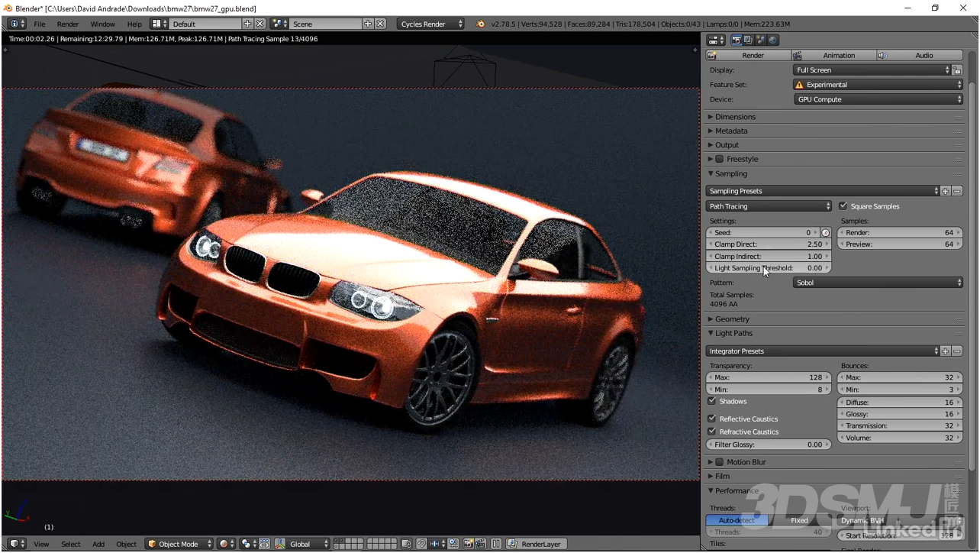Add a new screen layout next to Default
This screenshot has height=553, width=980.
pos(247,24)
